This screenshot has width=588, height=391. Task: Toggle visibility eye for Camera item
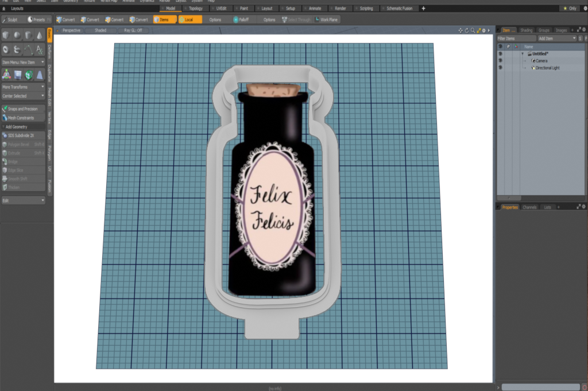500,60
